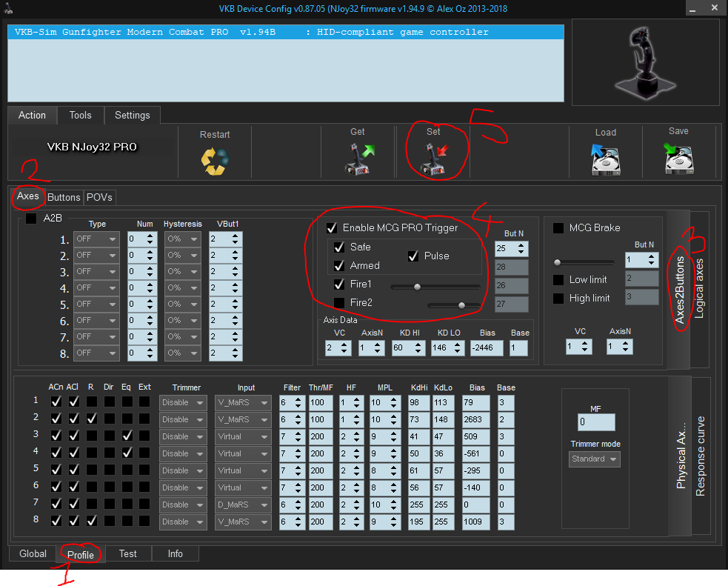728x586 pixels.
Task: Click the Axis Data KD HI field
Action: pyautogui.click(x=409, y=347)
